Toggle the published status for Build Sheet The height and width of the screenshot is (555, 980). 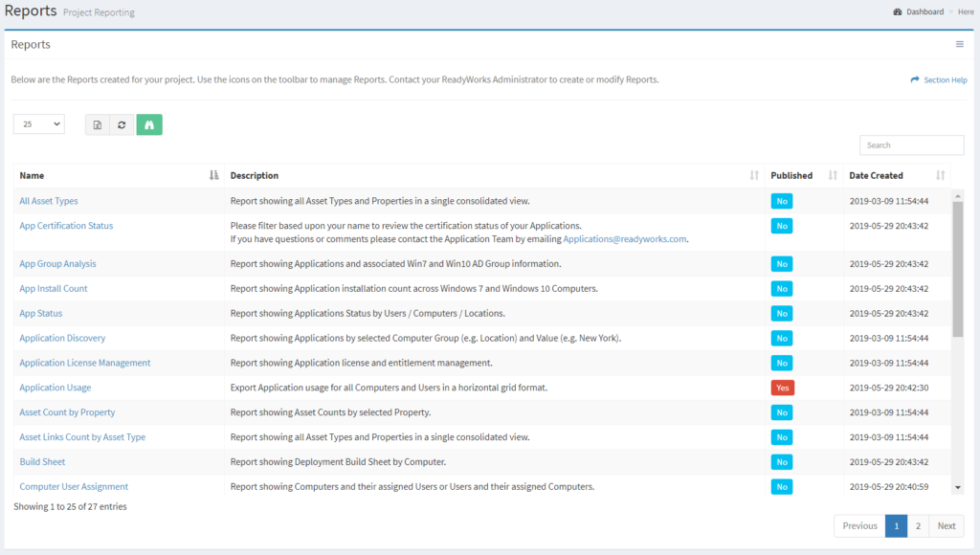(782, 461)
